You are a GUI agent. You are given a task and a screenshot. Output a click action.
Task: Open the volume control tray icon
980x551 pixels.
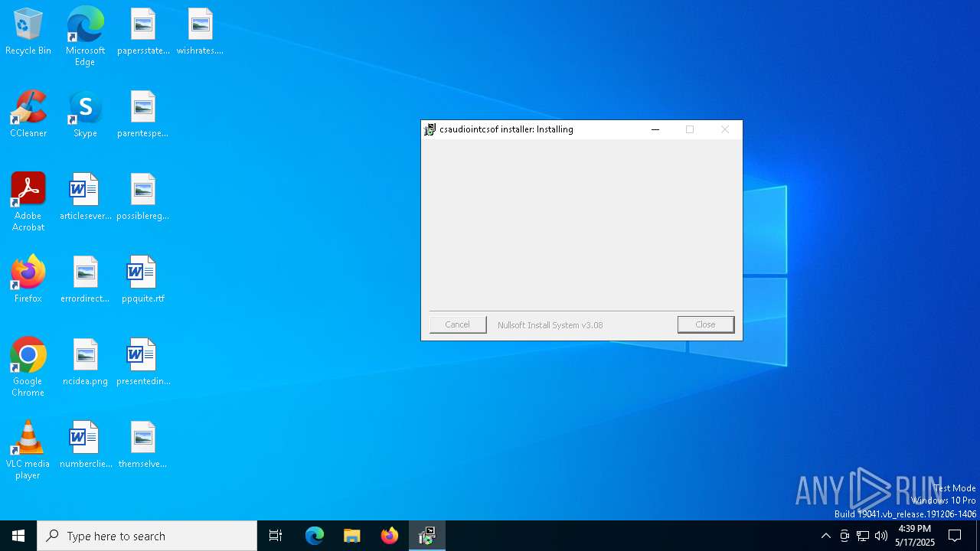click(x=881, y=536)
